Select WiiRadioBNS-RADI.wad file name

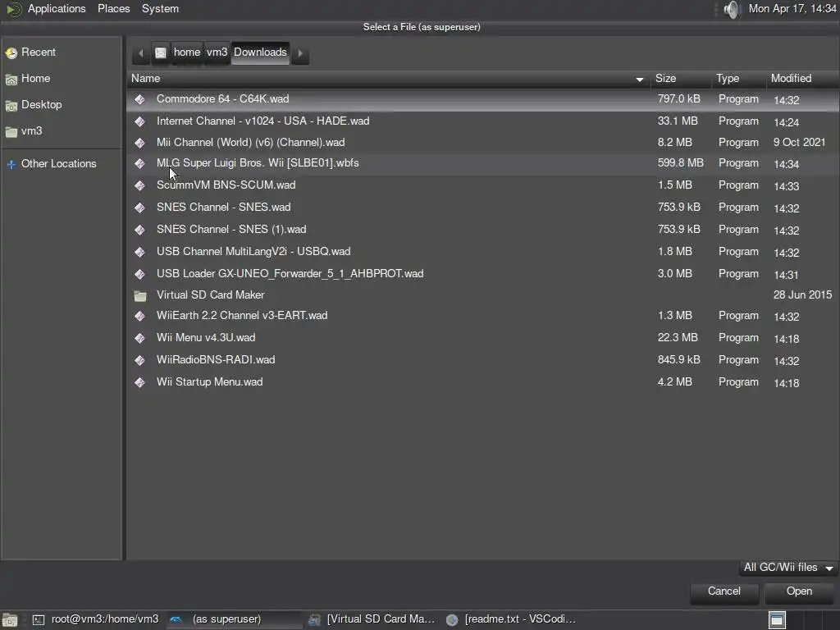tap(216, 360)
